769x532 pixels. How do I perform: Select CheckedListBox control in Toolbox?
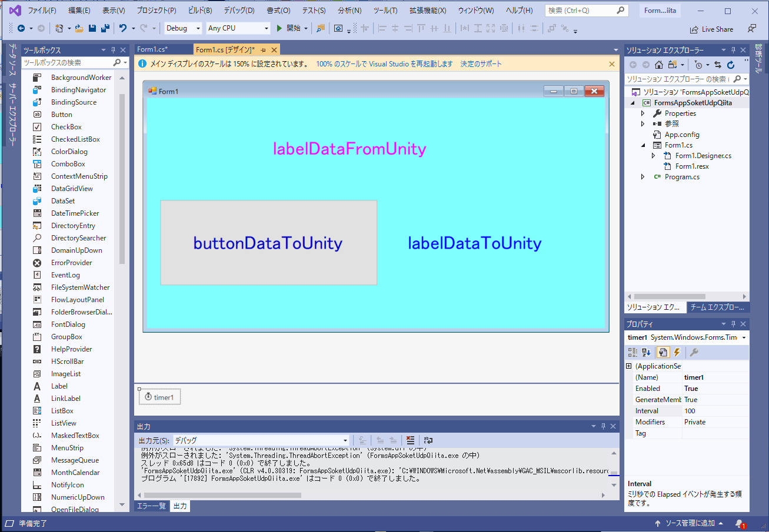click(x=75, y=139)
